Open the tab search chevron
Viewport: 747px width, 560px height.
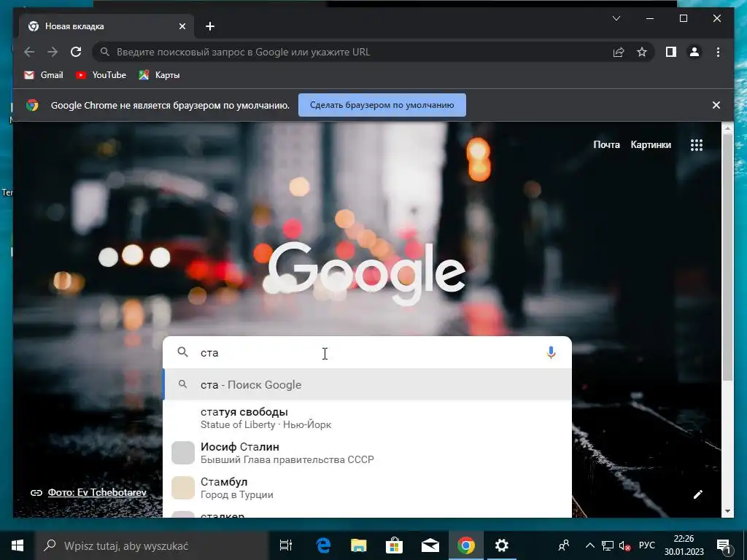(x=616, y=18)
